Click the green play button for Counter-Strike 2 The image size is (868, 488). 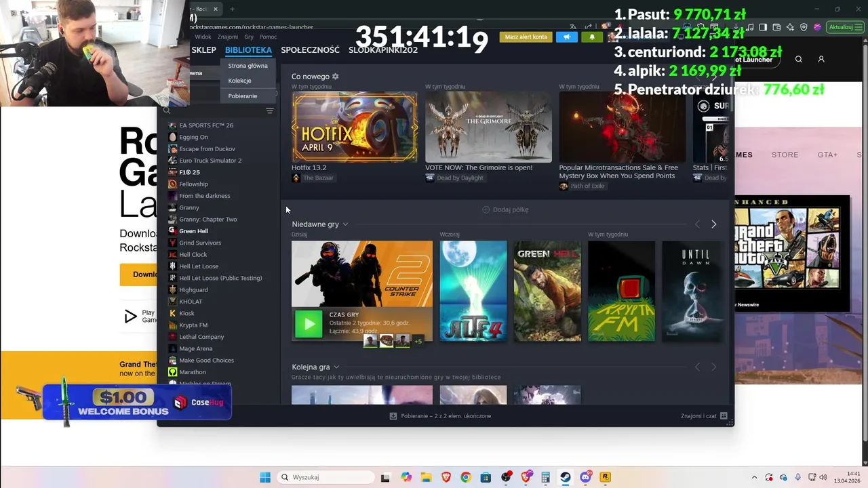[x=309, y=325]
